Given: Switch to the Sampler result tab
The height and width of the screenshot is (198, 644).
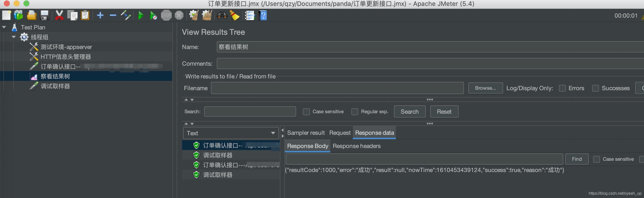Looking at the screenshot, I should point(306,133).
